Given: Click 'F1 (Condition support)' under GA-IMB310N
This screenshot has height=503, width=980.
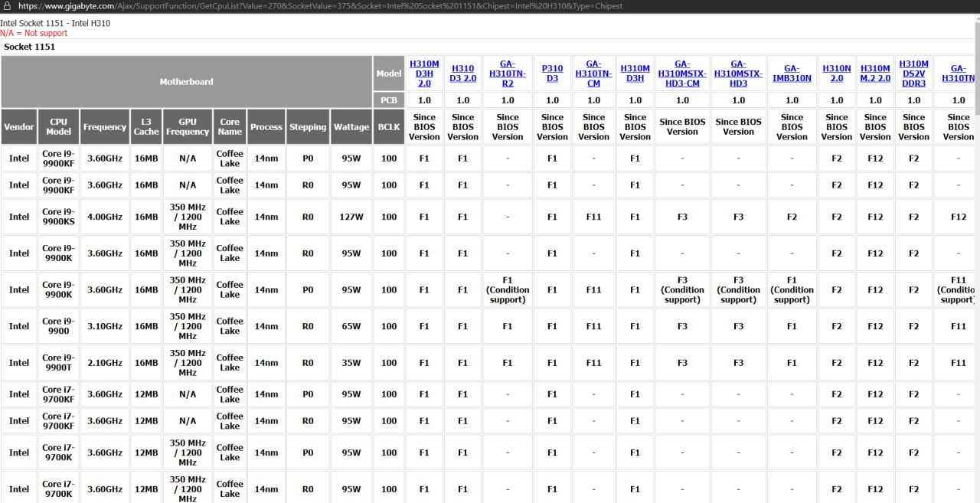Looking at the screenshot, I should point(792,290).
